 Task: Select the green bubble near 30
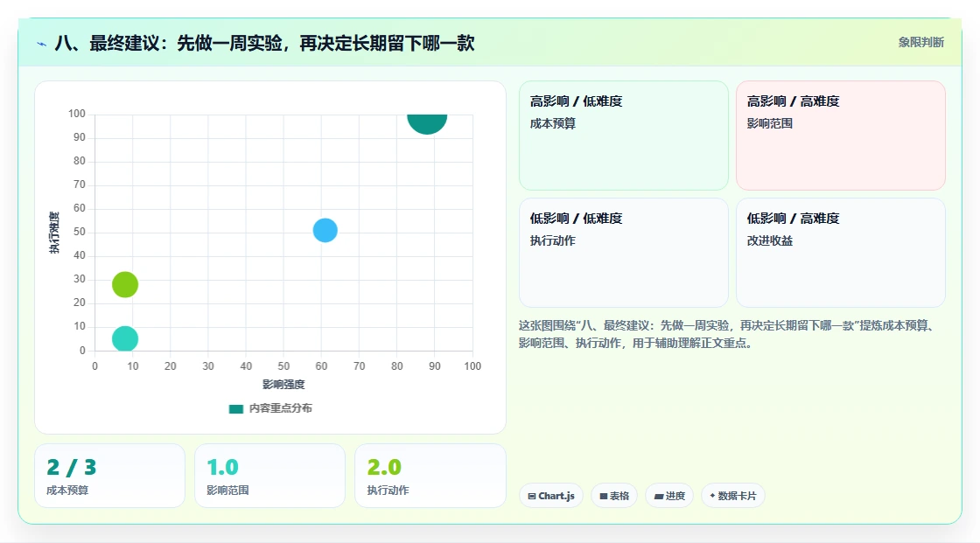pos(125,284)
